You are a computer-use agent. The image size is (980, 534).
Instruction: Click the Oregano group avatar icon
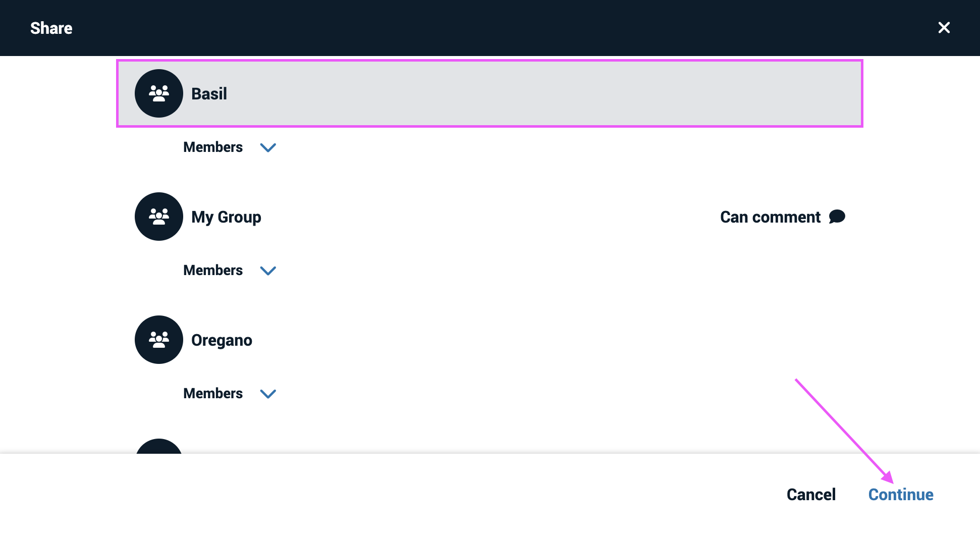[159, 340]
